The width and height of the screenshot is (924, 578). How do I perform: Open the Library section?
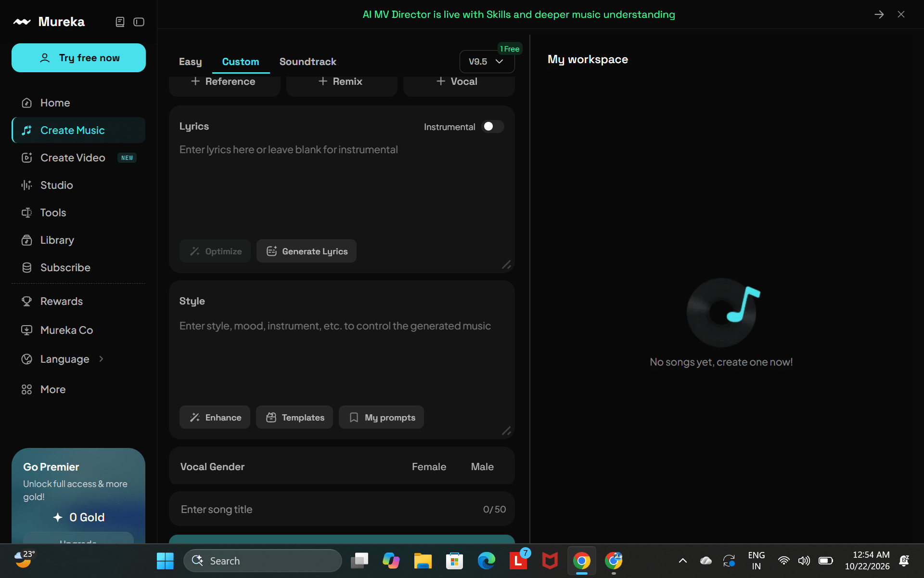point(78,240)
